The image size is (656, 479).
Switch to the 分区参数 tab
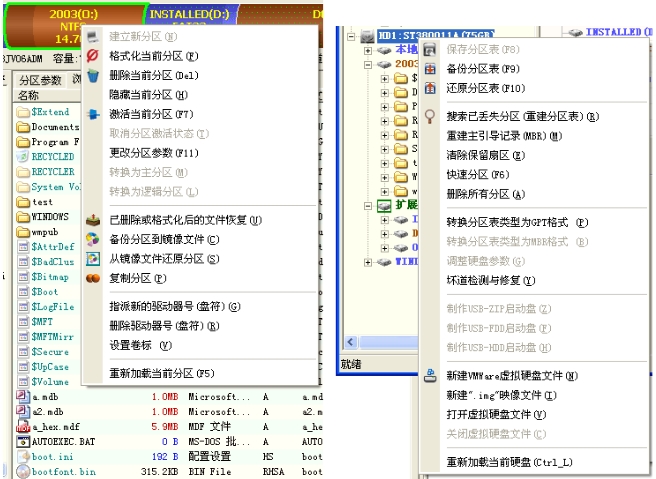(40, 80)
